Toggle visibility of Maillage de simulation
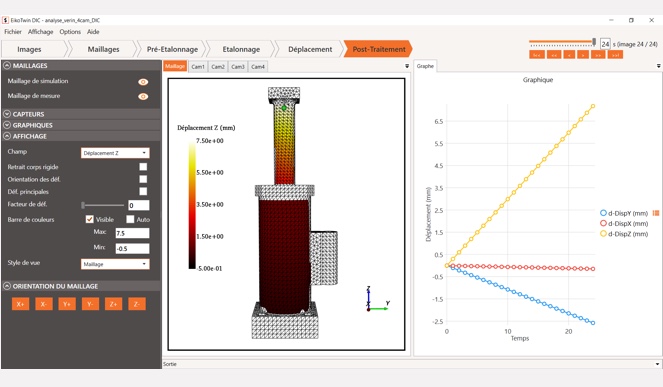This screenshot has width=663, height=387. coord(143,82)
